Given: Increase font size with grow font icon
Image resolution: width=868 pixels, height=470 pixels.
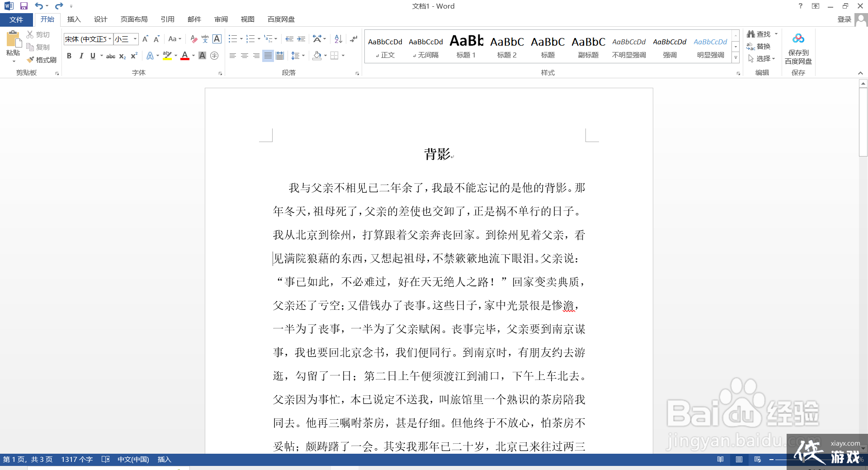Looking at the screenshot, I should click(x=145, y=39).
